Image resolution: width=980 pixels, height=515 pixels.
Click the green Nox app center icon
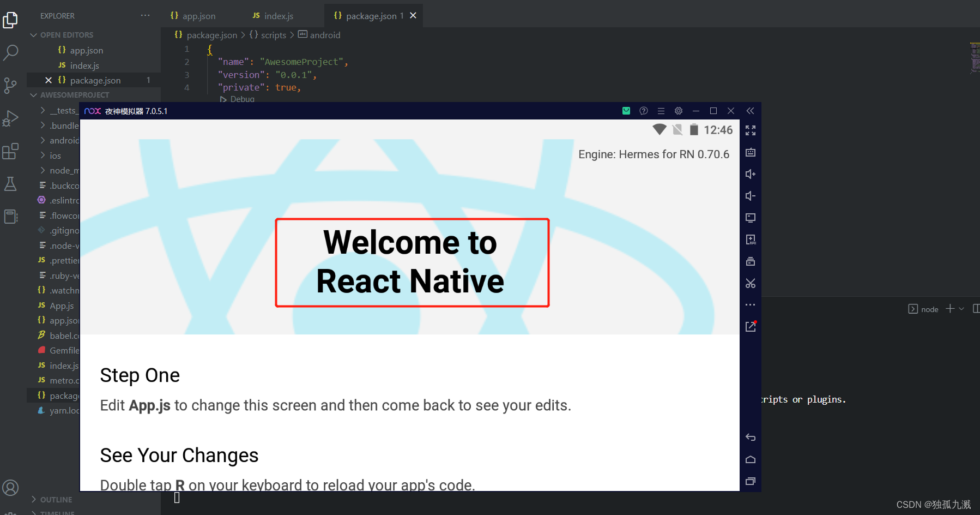[x=626, y=111]
